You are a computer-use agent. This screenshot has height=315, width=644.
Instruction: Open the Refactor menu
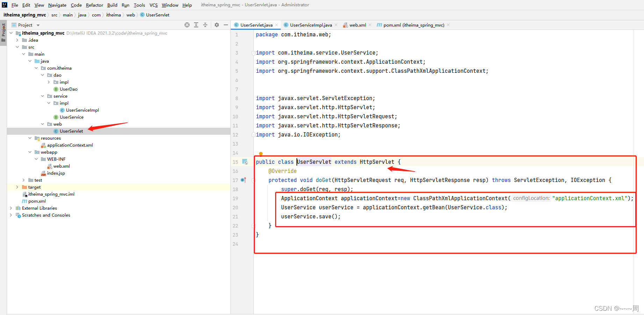[94, 5]
